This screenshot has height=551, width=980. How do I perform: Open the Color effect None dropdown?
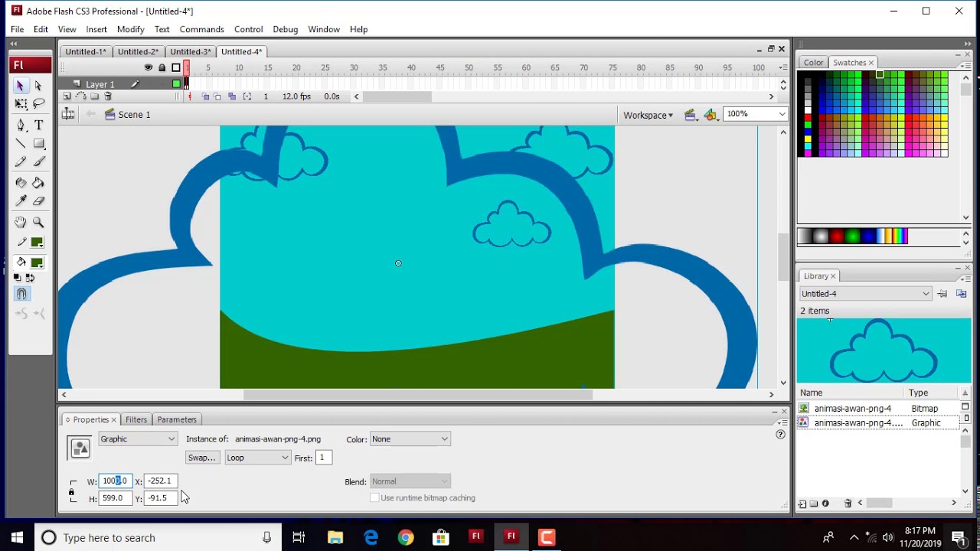[x=410, y=439]
